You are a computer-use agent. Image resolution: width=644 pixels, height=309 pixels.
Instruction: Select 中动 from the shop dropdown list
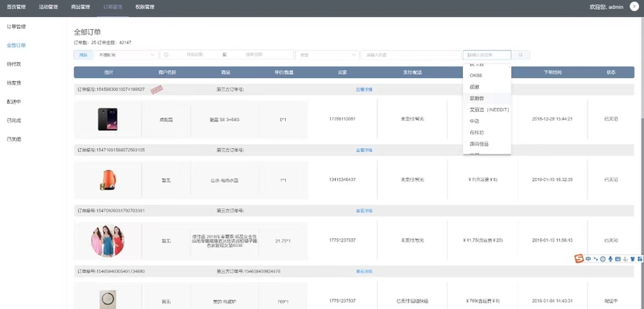point(487,121)
